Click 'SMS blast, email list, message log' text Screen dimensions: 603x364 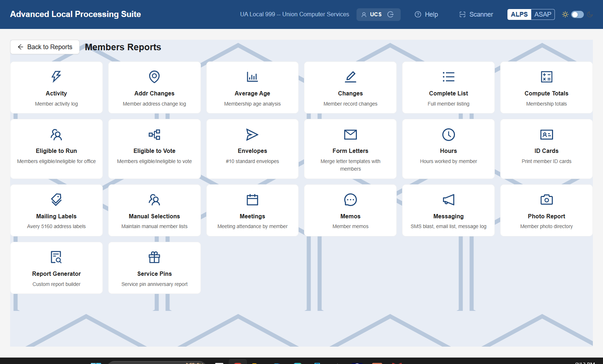[448, 226]
